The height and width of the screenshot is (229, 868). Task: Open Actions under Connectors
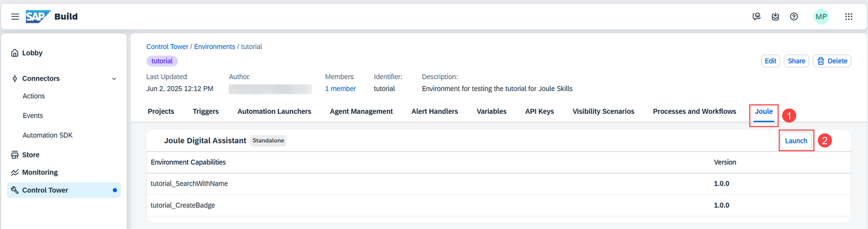point(34,96)
